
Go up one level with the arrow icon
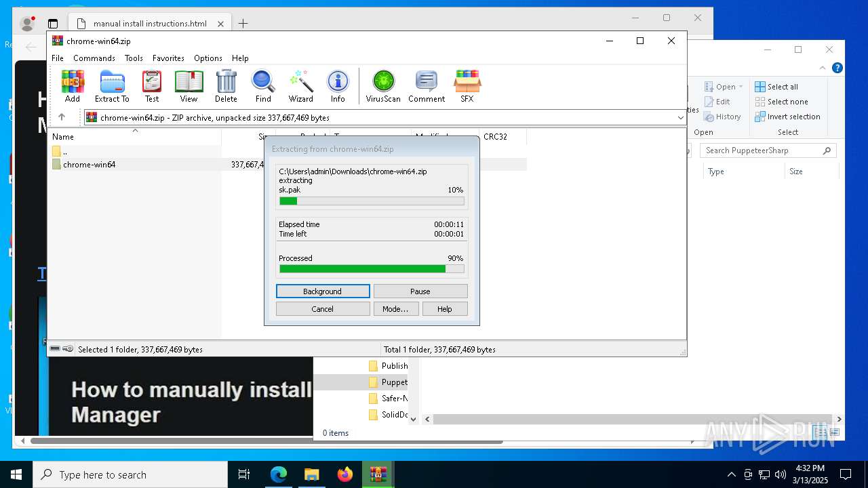tap(62, 117)
